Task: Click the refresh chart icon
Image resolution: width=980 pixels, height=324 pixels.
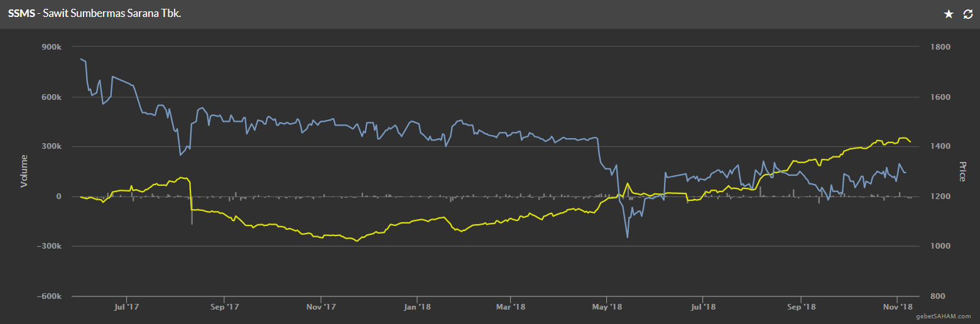Action: (x=967, y=14)
